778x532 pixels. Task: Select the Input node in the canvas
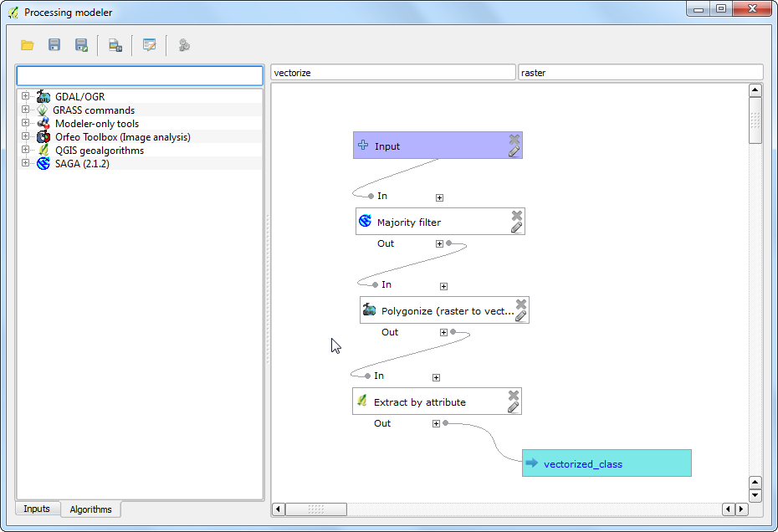click(x=438, y=146)
